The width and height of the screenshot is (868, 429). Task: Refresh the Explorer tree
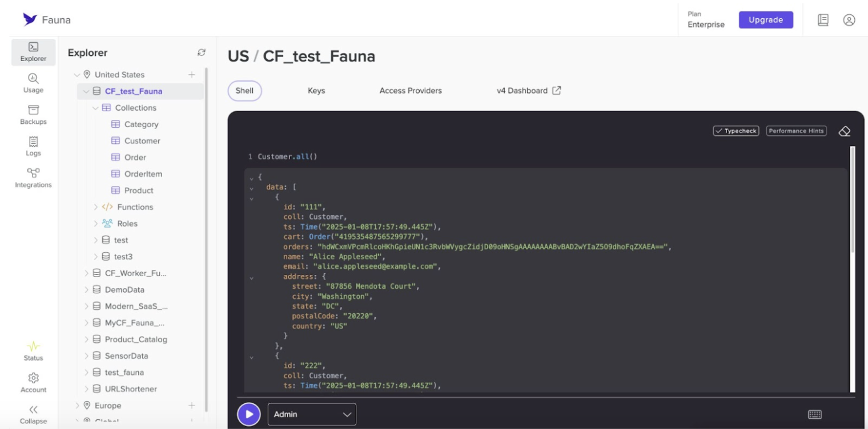[x=201, y=52]
